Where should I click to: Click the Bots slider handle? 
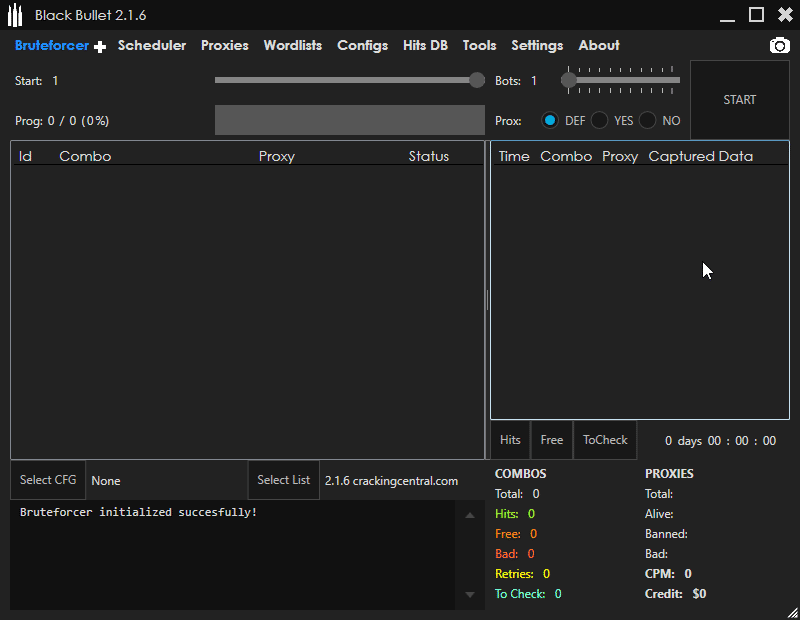tap(569, 80)
